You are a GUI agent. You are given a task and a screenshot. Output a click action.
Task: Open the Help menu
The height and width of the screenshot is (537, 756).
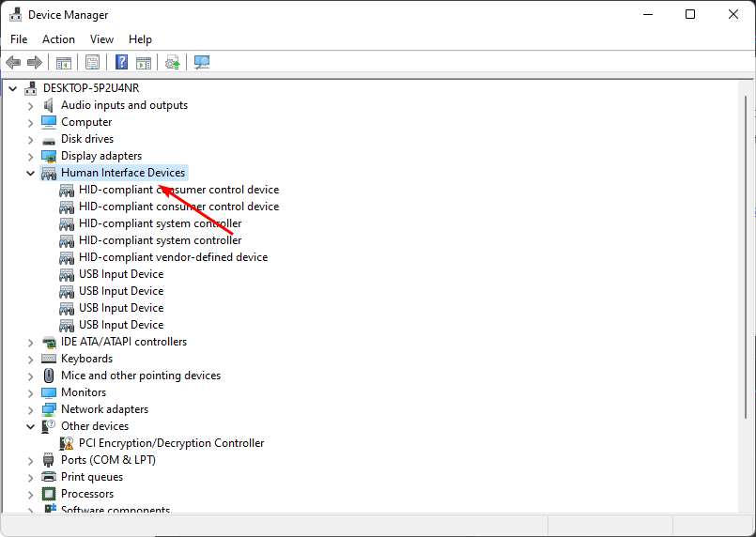140,39
